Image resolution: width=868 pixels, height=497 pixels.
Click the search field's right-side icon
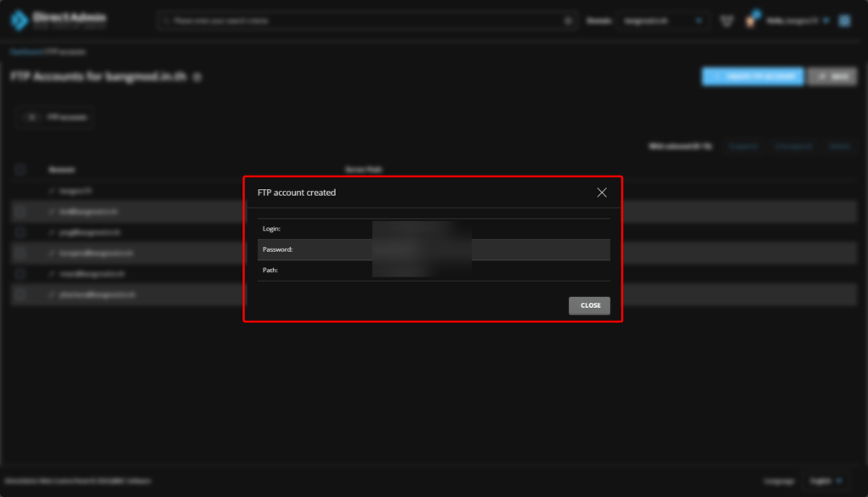[x=568, y=21]
